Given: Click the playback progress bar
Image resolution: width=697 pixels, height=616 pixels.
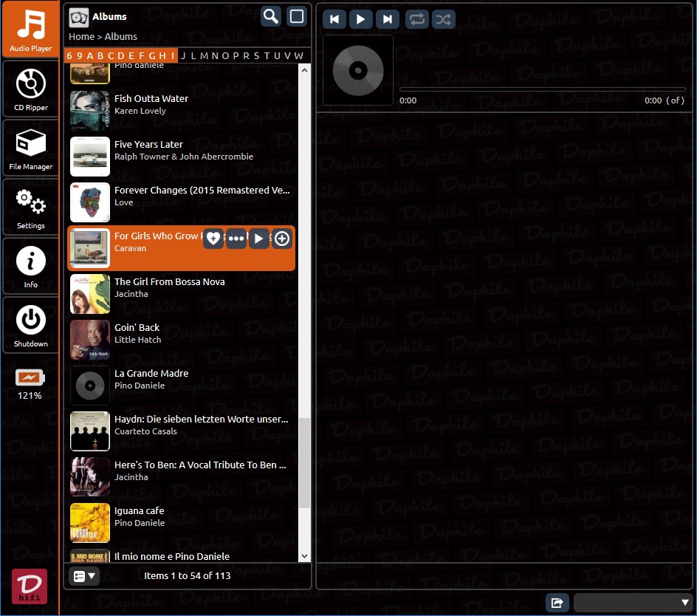Looking at the screenshot, I should (x=542, y=89).
